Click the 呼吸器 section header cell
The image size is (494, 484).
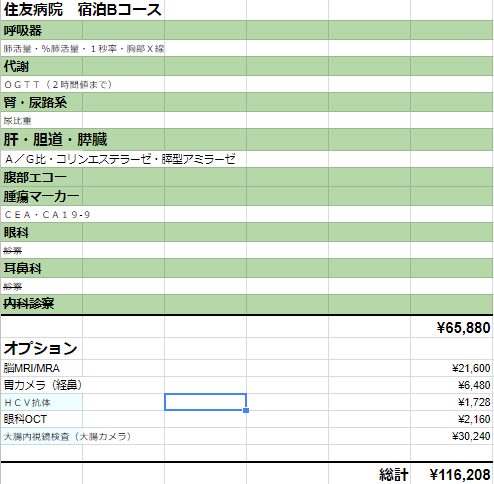tap(42, 30)
